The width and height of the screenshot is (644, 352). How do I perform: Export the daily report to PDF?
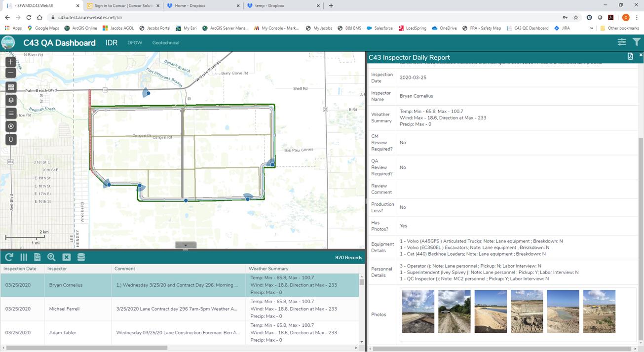(x=630, y=56)
